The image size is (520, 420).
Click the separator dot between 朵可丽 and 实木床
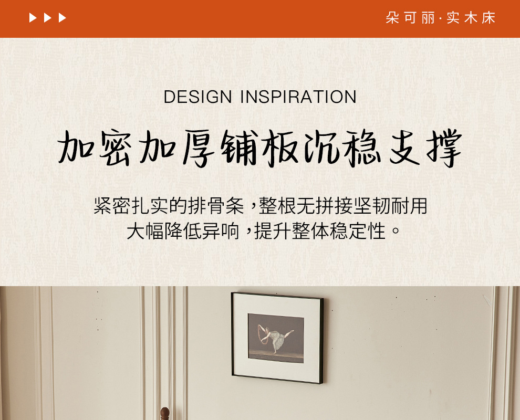440,18
